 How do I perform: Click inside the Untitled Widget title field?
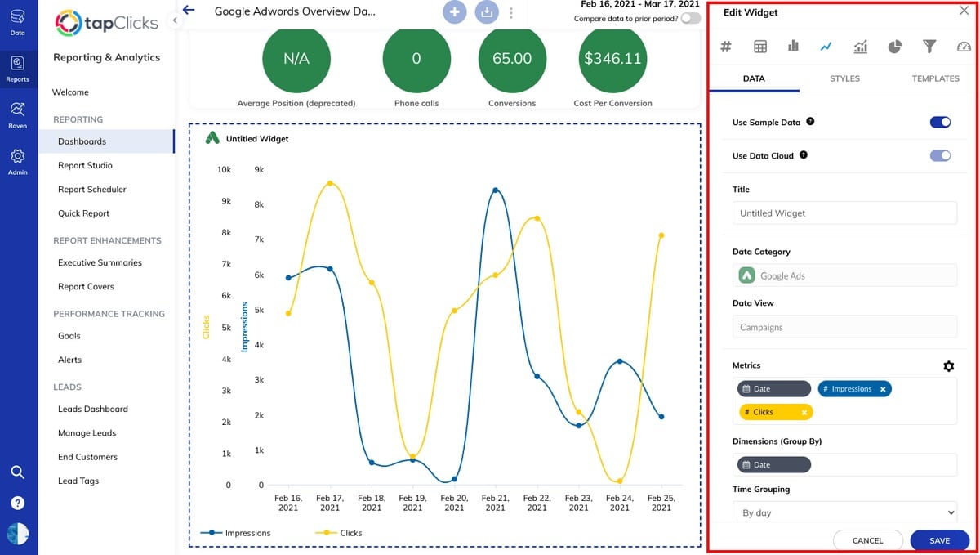pyautogui.click(x=844, y=213)
